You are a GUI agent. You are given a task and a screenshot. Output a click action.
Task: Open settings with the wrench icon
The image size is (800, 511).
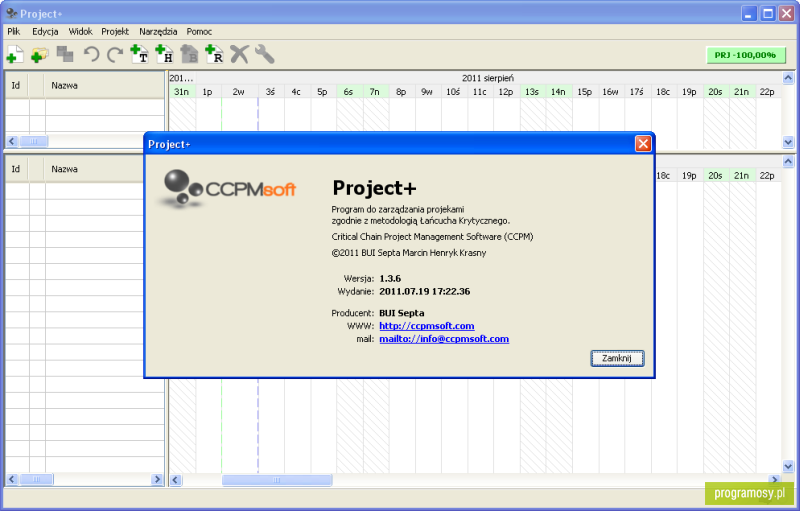[264, 54]
